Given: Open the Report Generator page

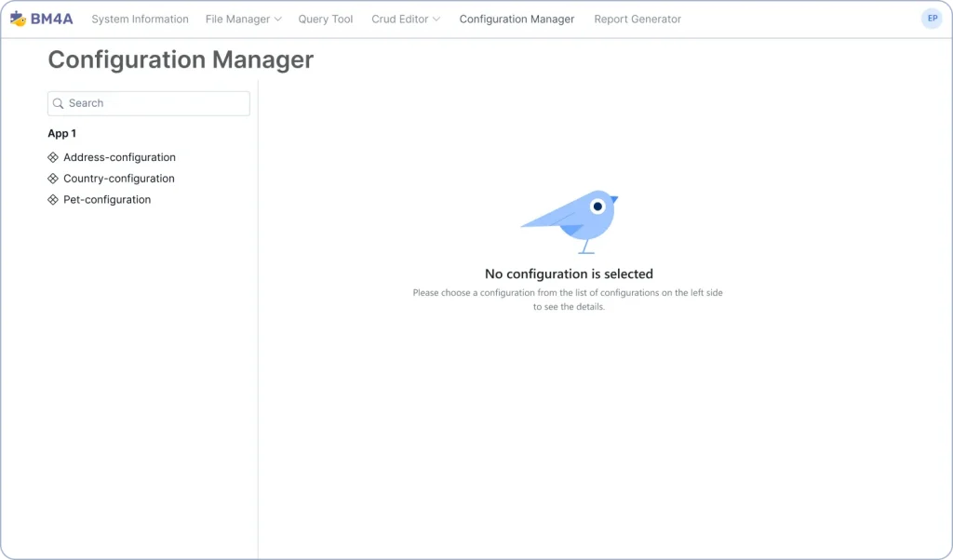Looking at the screenshot, I should (x=638, y=20).
